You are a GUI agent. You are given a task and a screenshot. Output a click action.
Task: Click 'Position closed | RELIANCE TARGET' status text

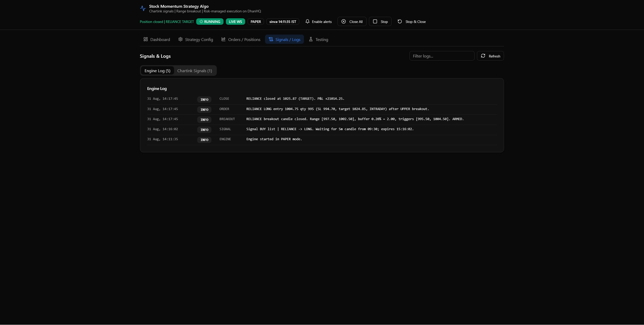click(167, 22)
